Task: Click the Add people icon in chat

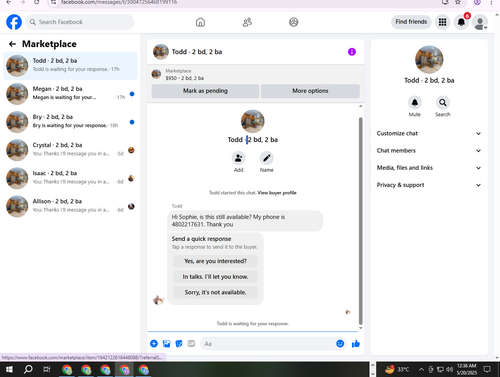Action: (x=238, y=158)
